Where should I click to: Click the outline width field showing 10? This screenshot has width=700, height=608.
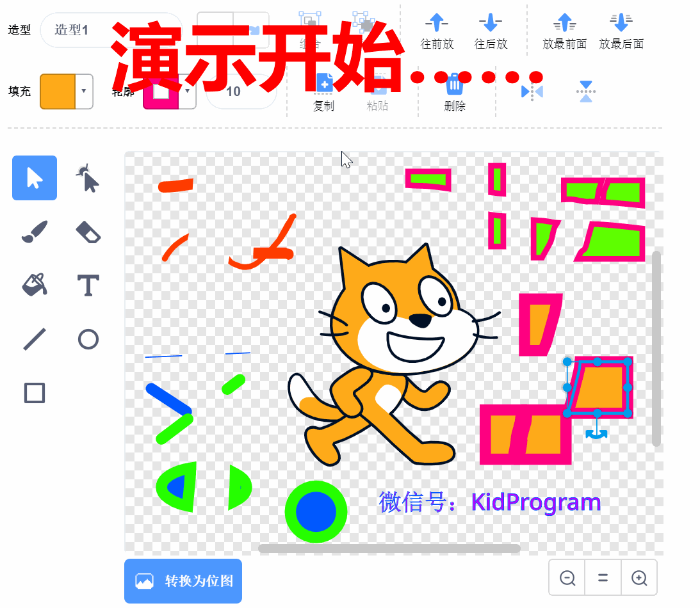(x=241, y=91)
